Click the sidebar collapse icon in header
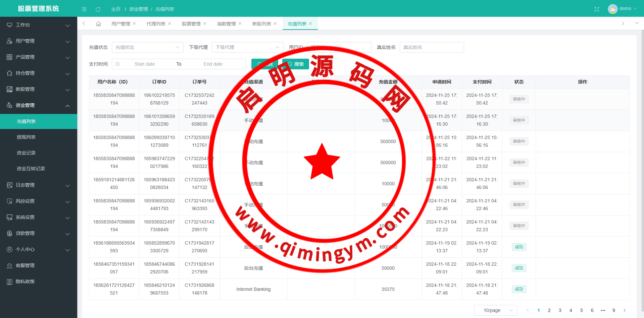 click(x=84, y=9)
